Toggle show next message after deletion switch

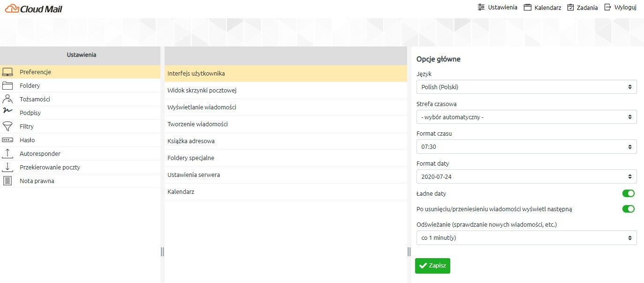628,209
